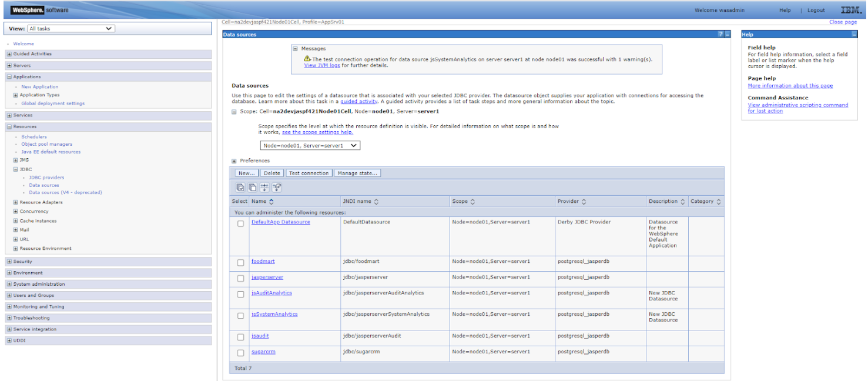This screenshot has width=868, height=381.
Task: Open the scope Node=node01 Server=server1 dropdown
Action: [310, 145]
